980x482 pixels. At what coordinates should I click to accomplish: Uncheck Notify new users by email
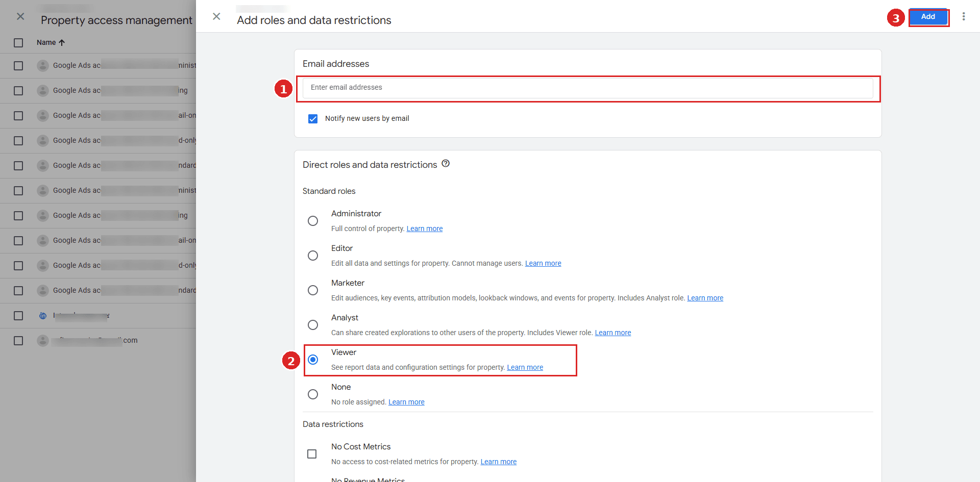[x=313, y=119]
